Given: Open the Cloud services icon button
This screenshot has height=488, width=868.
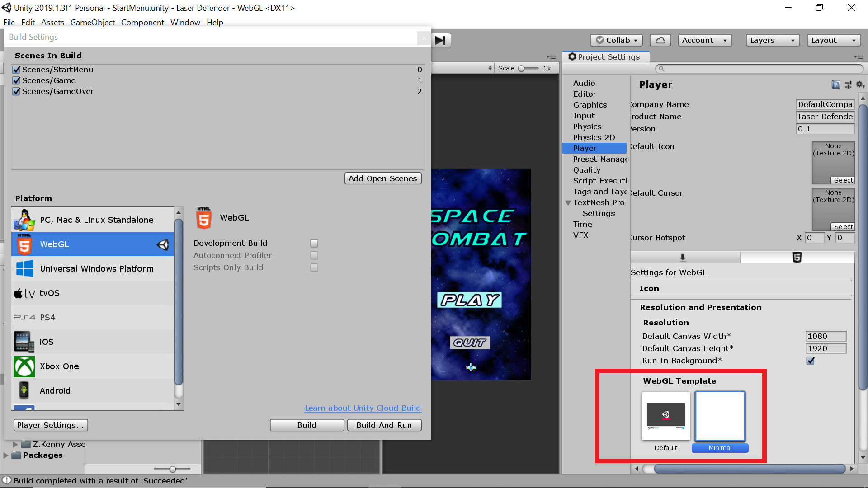Looking at the screenshot, I should pos(660,40).
